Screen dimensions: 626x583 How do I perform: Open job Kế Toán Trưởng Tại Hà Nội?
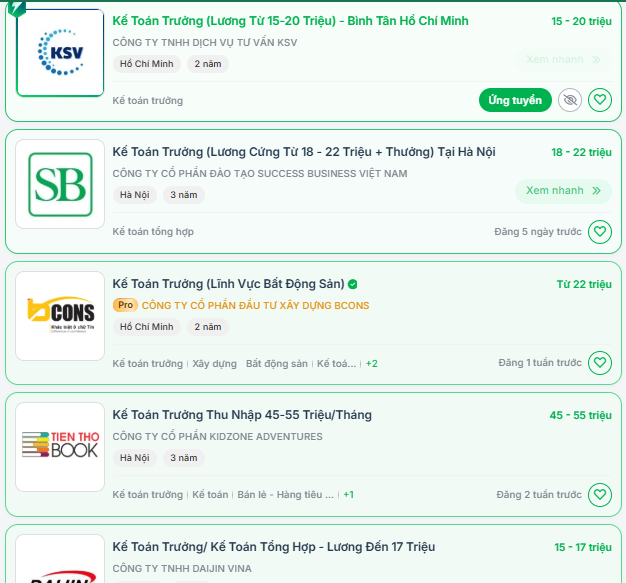[304, 152]
